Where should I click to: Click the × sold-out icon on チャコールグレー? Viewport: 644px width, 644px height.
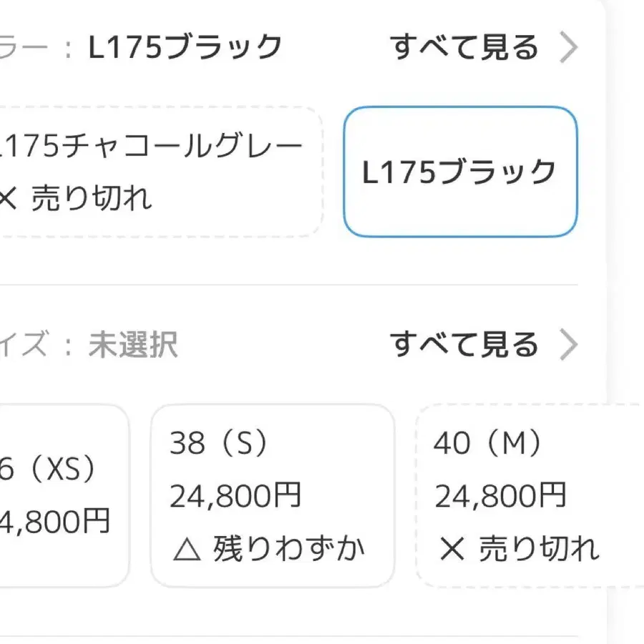pyautogui.click(x=6, y=198)
